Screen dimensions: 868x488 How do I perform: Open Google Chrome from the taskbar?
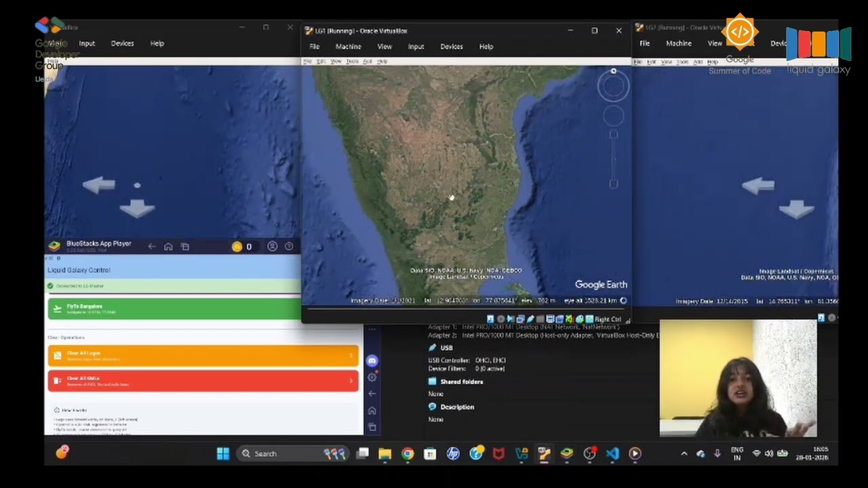[x=408, y=453]
